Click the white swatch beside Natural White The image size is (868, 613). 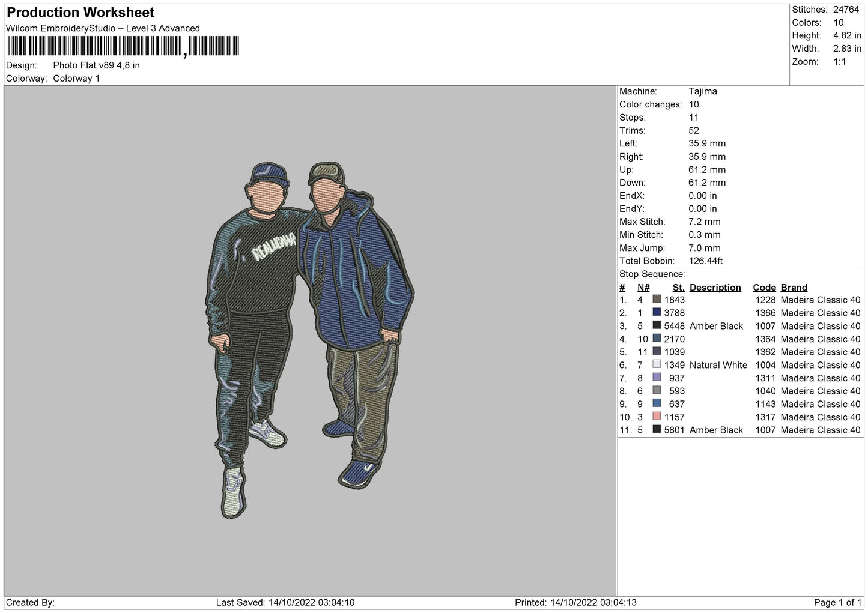pos(657,364)
